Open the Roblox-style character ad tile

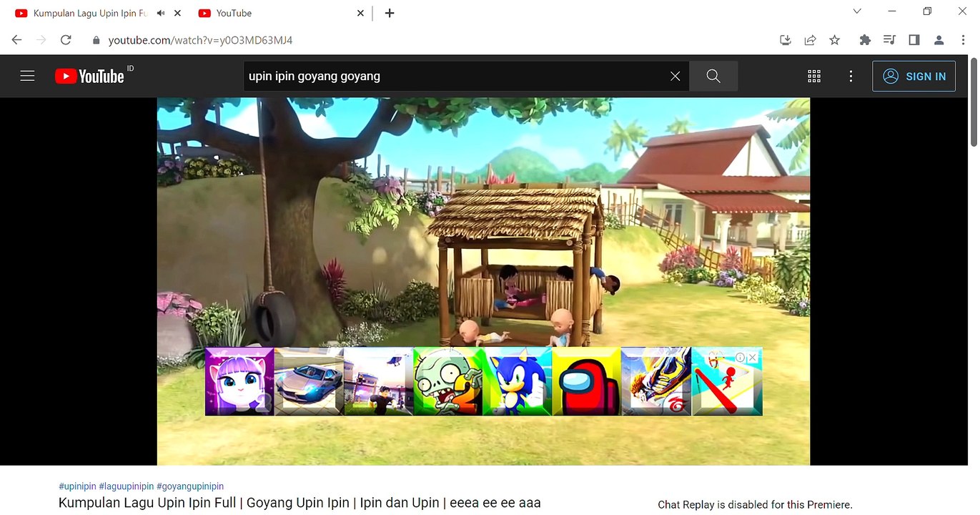coord(378,381)
